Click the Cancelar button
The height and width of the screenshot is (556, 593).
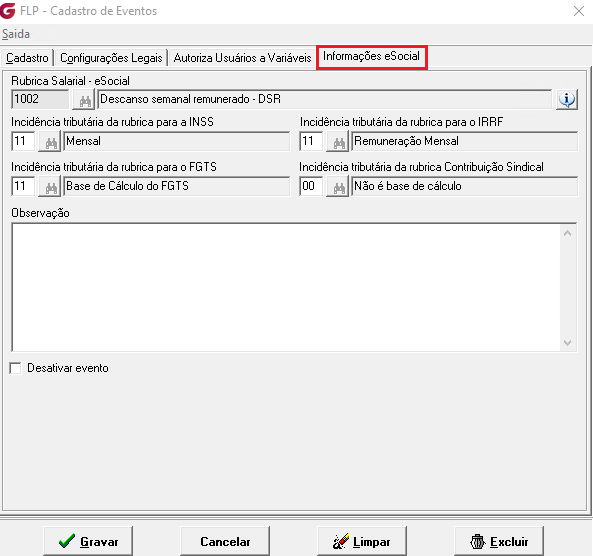(x=225, y=541)
